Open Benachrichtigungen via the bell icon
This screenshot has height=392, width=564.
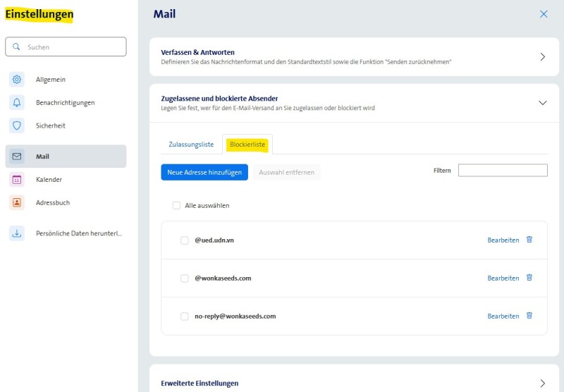coord(17,103)
